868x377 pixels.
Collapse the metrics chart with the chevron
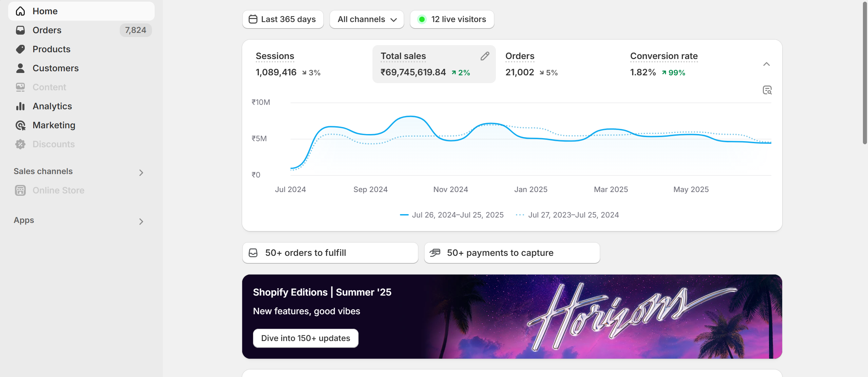click(x=766, y=64)
